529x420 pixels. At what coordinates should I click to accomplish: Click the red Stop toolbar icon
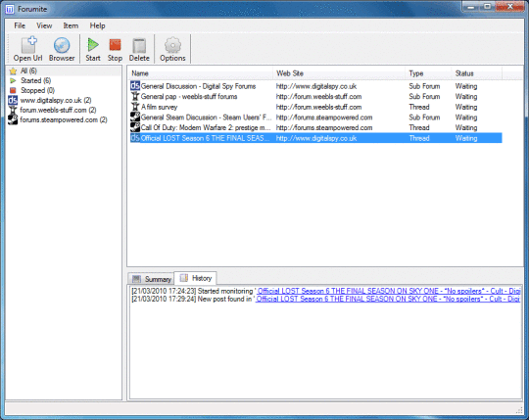click(x=115, y=45)
